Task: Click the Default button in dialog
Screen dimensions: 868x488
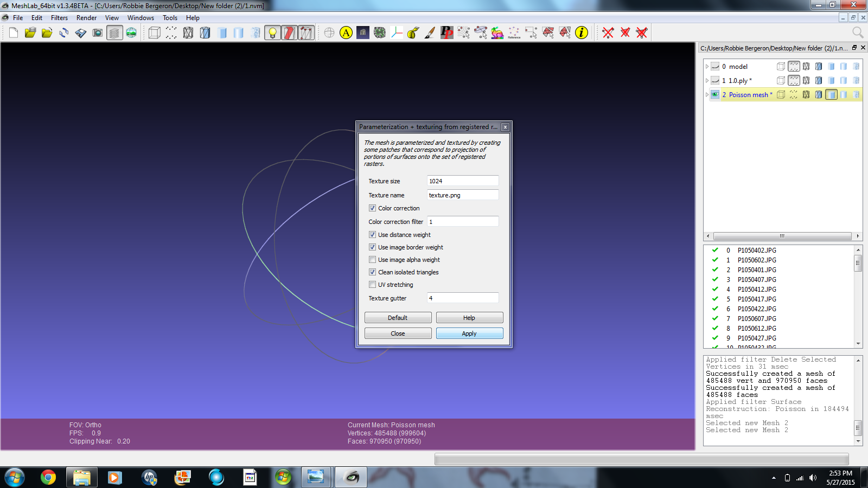Action: click(x=398, y=318)
